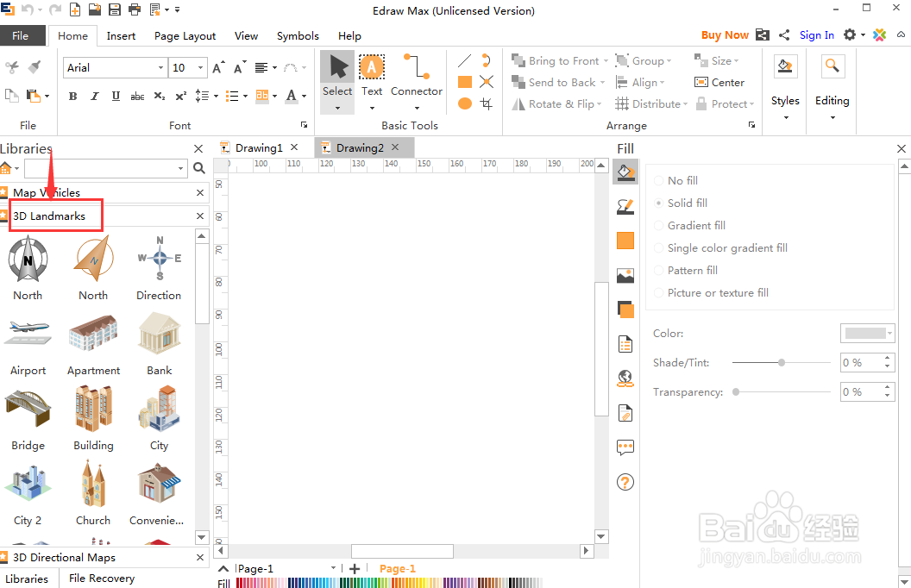The image size is (911, 588).
Task: Apply subscript formatting
Action: [160, 97]
